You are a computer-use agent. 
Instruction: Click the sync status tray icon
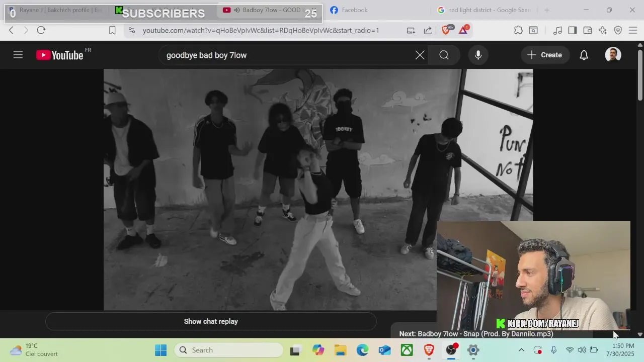537,350
